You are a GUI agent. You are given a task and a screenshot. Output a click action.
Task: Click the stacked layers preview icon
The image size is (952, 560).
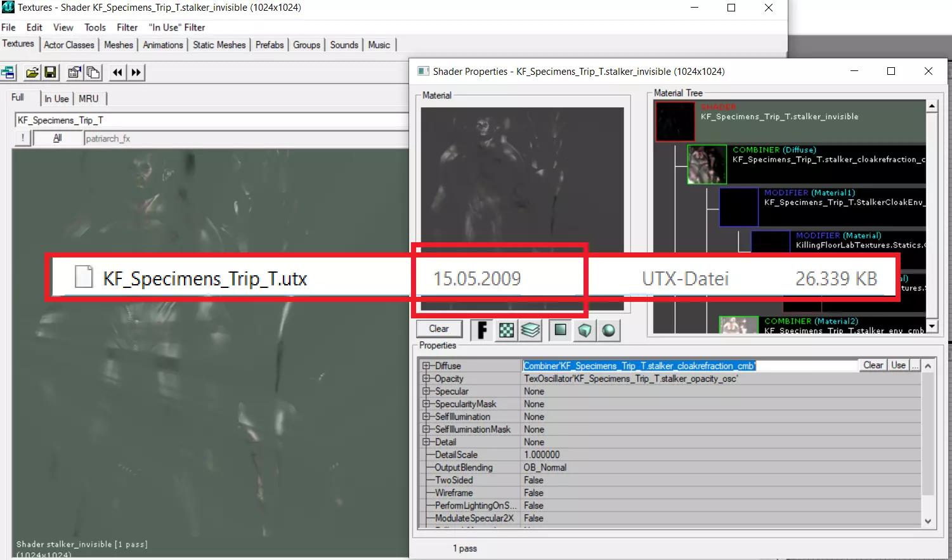point(530,330)
